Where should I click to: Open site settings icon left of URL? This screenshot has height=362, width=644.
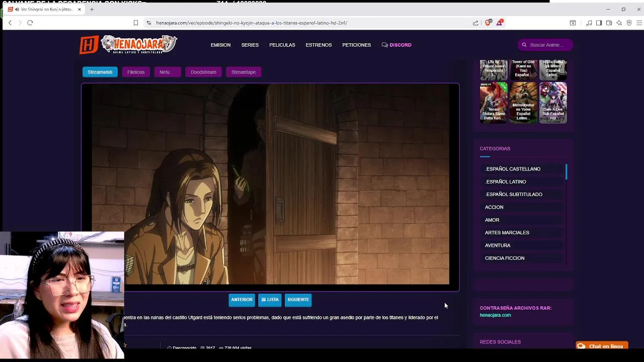pos(148,23)
